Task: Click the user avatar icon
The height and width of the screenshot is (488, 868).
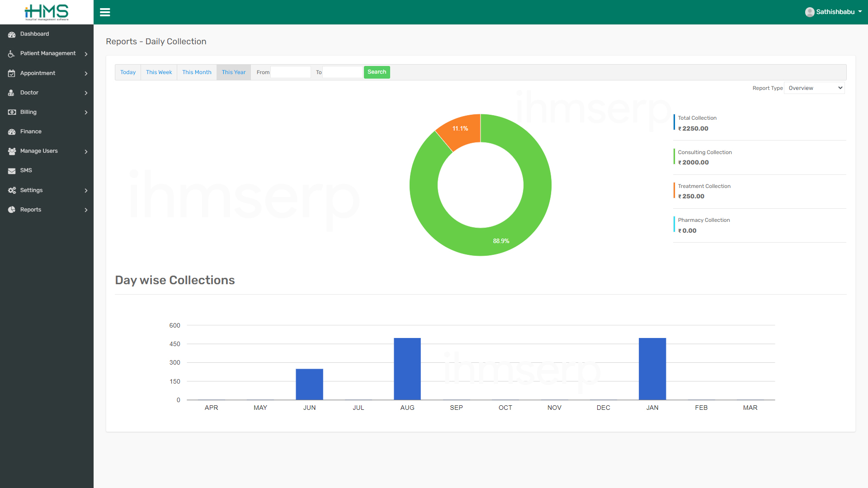Action: tap(810, 12)
